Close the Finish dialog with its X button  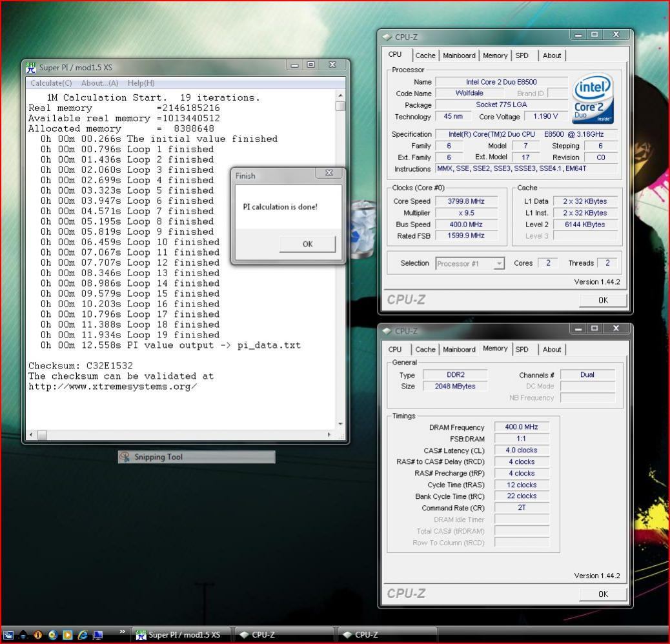(x=329, y=173)
